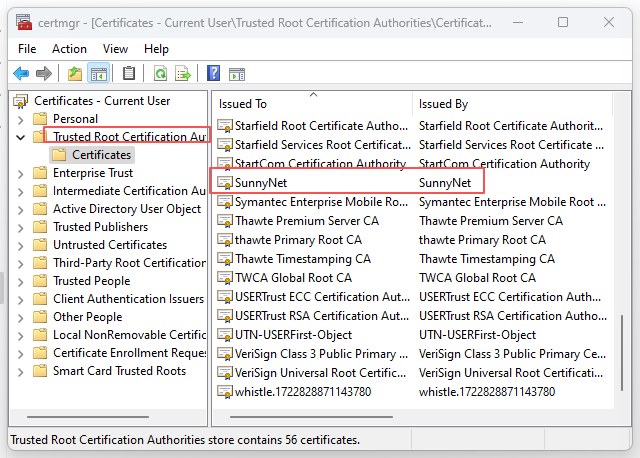This screenshot has width=640, height=458.
Task: Click the Export List toolbar icon
Action: [x=183, y=73]
